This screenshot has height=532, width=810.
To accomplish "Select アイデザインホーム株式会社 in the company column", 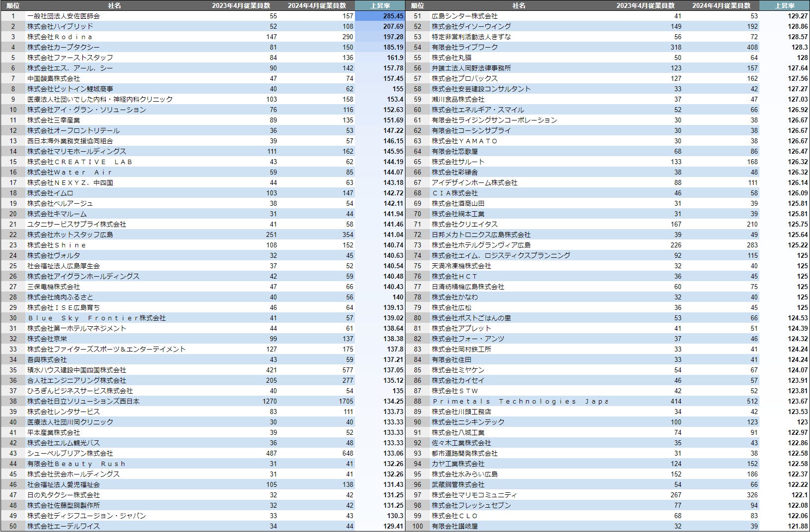I will click(474, 182).
